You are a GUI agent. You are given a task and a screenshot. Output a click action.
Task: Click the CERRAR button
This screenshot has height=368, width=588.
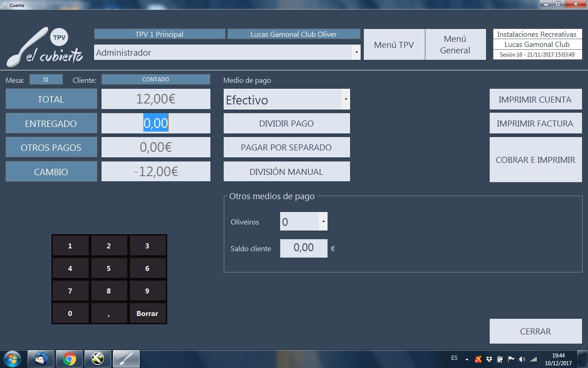click(x=535, y=331)
